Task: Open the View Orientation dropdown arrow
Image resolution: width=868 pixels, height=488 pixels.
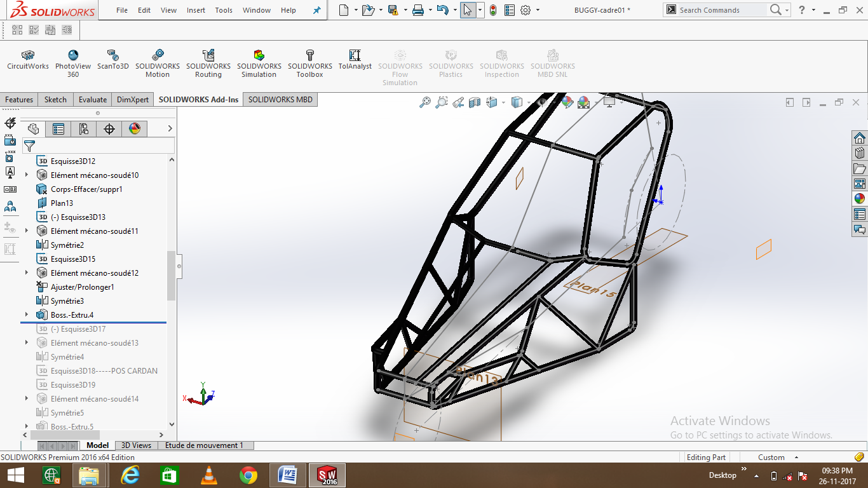Action: [x=503, y=102]
